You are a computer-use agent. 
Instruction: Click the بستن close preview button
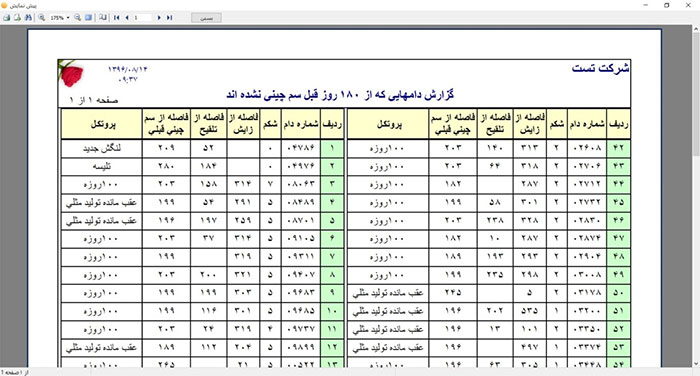coord(206,18)
